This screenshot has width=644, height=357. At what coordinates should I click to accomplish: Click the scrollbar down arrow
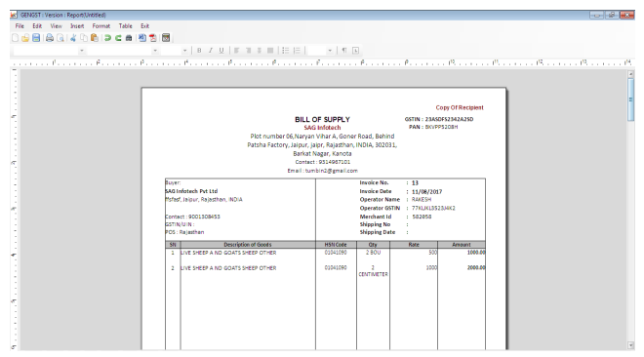tap(631, 345)
